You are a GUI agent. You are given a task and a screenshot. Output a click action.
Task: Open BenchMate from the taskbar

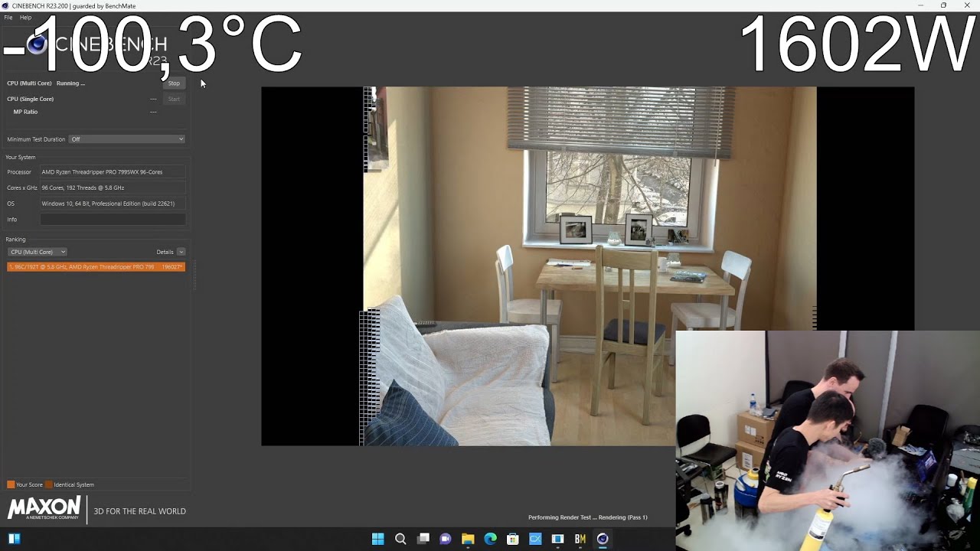tap(580, 539)
